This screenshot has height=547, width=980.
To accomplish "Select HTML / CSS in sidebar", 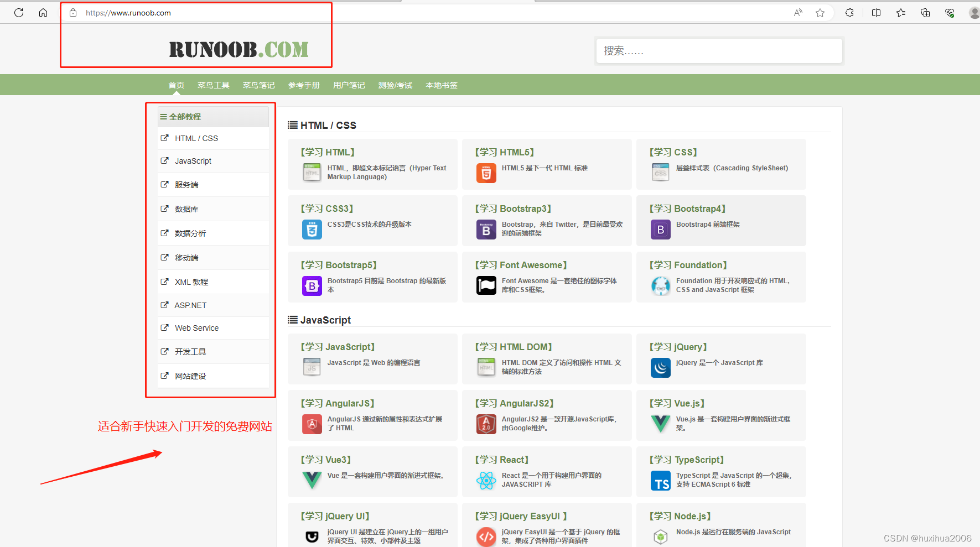I will click(x=213, y=138).
